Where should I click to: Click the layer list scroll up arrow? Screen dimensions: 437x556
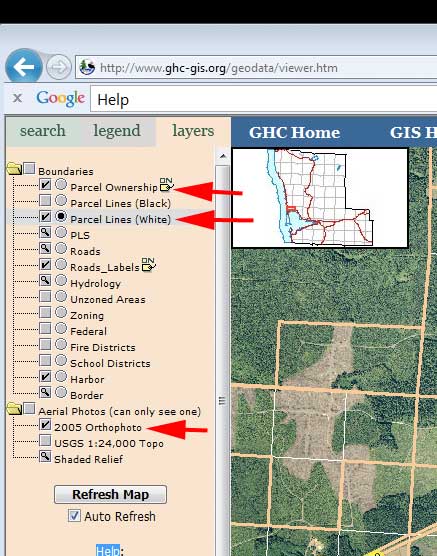(222, 156)
